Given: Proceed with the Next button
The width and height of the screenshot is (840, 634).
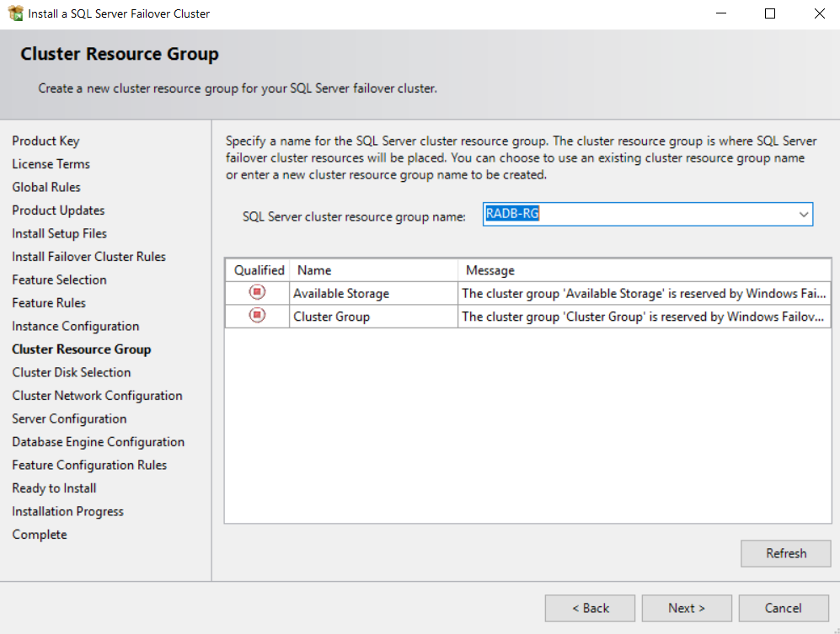Looking at the screenshot, I should click(687, 608).
